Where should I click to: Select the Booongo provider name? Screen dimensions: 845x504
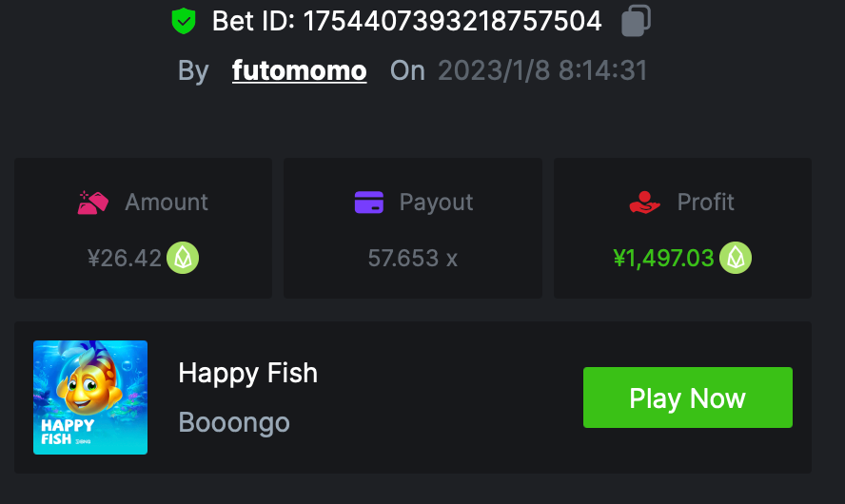click(234, 422)
